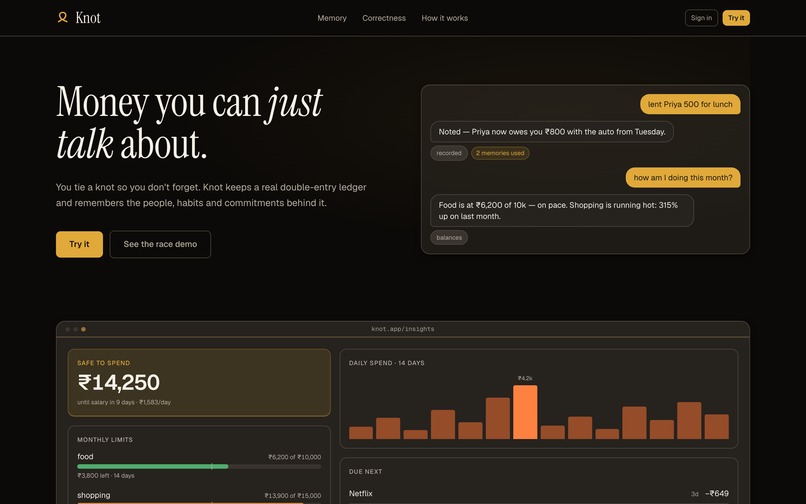Click the 'how am I doing this month?' bubble
The height and width of the screenshot is (504, 806).
[683, 178]
